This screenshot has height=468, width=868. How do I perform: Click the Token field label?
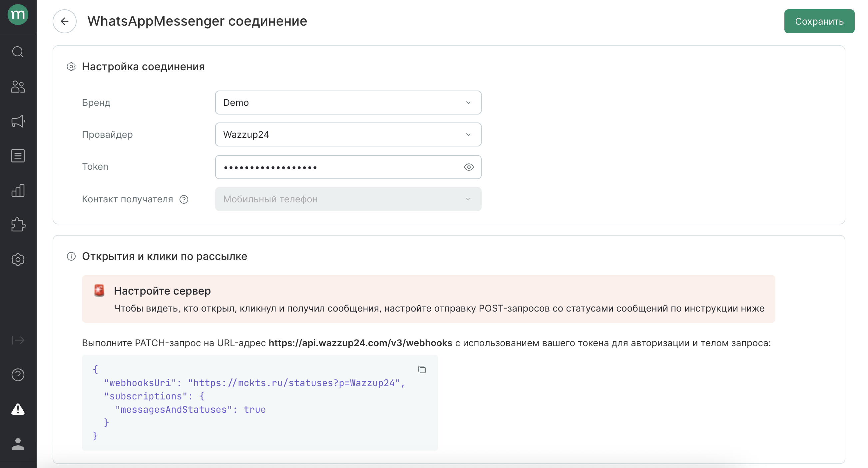[x=95, y=166]
